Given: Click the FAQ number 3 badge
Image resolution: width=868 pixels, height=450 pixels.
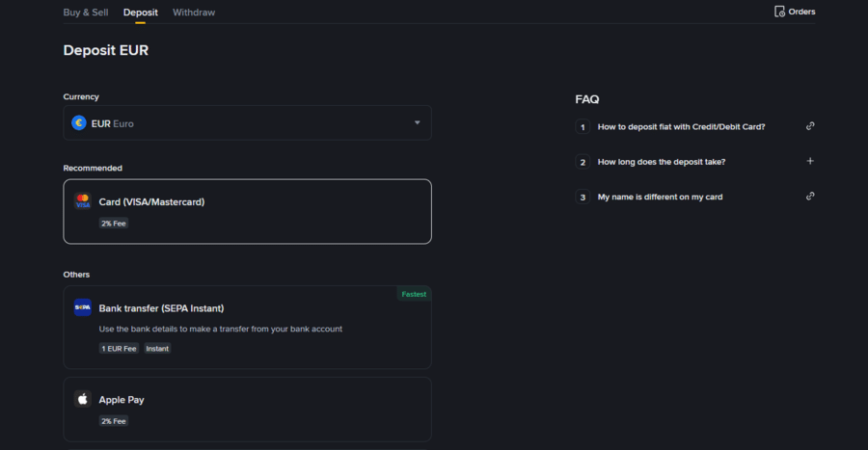Looking at the screenshot, I should [x=583, y=197].
